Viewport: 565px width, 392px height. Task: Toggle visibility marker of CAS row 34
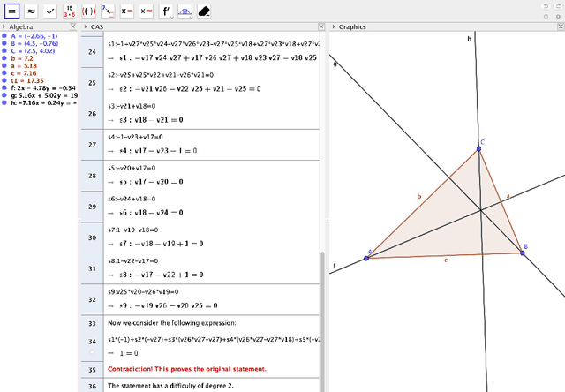coord(91,352)
